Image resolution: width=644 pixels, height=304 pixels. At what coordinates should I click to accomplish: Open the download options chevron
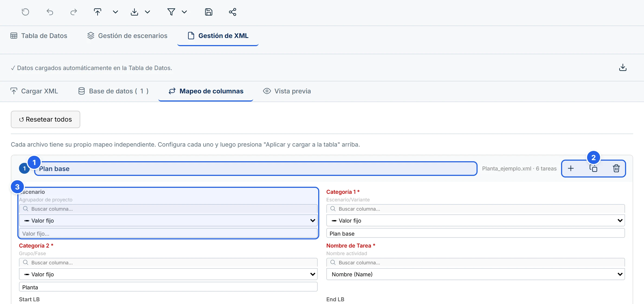147,12
